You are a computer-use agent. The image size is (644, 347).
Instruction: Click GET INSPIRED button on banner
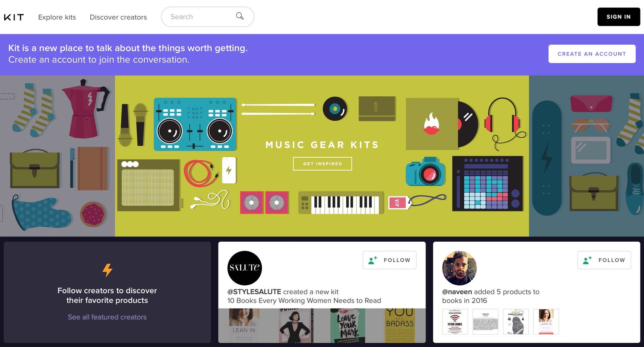[322, 164]
